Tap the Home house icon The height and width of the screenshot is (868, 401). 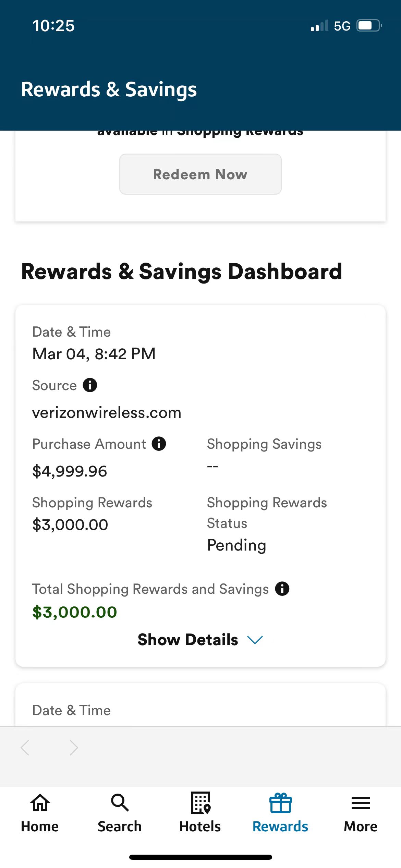click(40, 803)
